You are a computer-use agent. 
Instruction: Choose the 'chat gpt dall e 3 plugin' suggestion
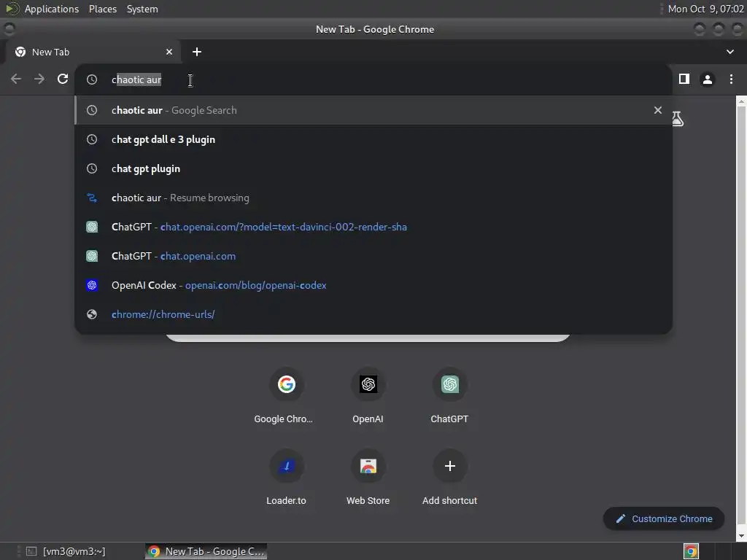click(373, 139)
